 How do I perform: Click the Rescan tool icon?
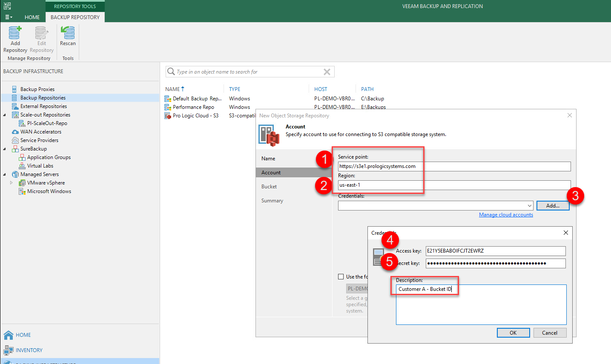68,33
